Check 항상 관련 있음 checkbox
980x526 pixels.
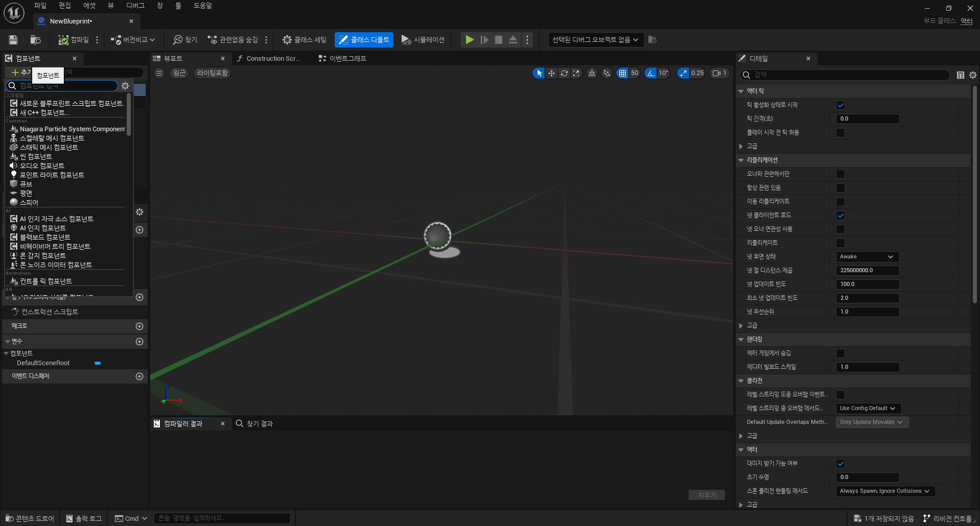click(841, 188)
